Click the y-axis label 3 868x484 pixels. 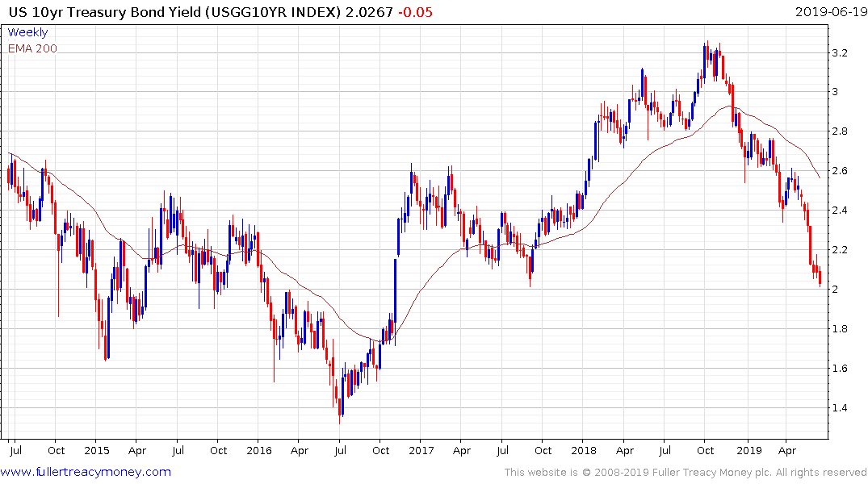click(x=836, y=92)
